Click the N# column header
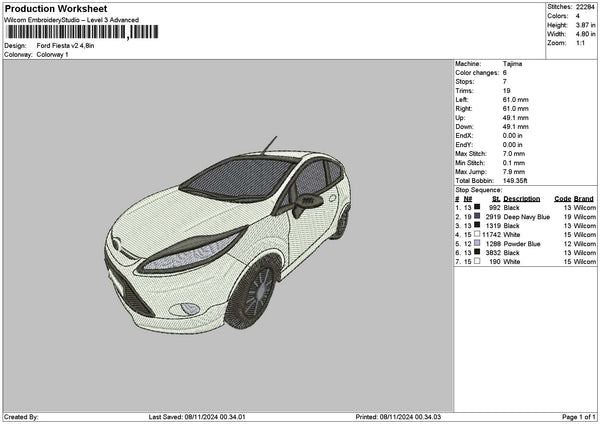The image size is (600, 424). click(467, 198)
